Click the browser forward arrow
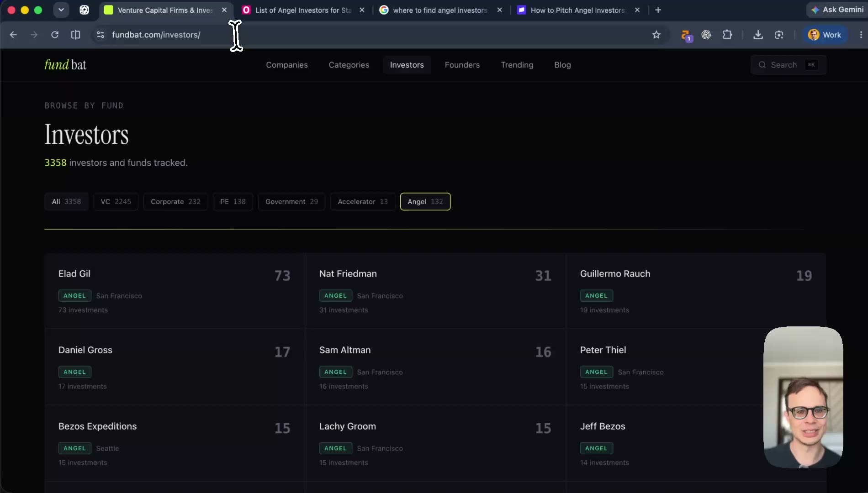 (34, 35)
